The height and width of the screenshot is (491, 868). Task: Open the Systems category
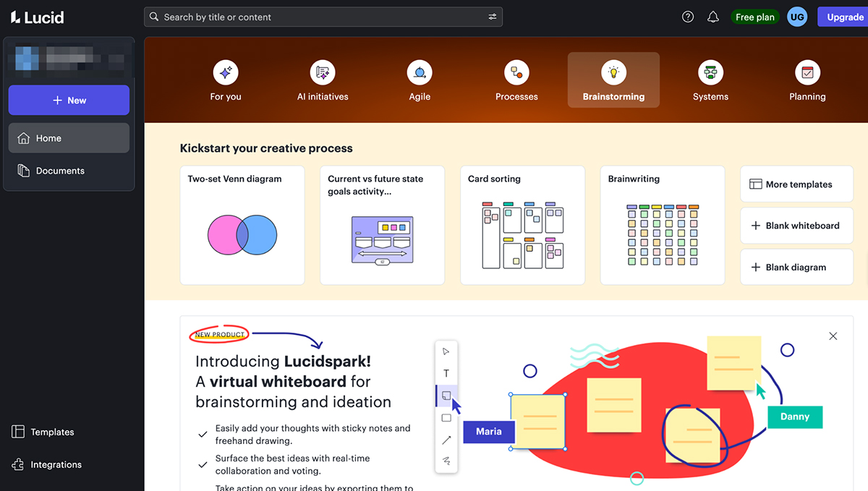(710, 80)
